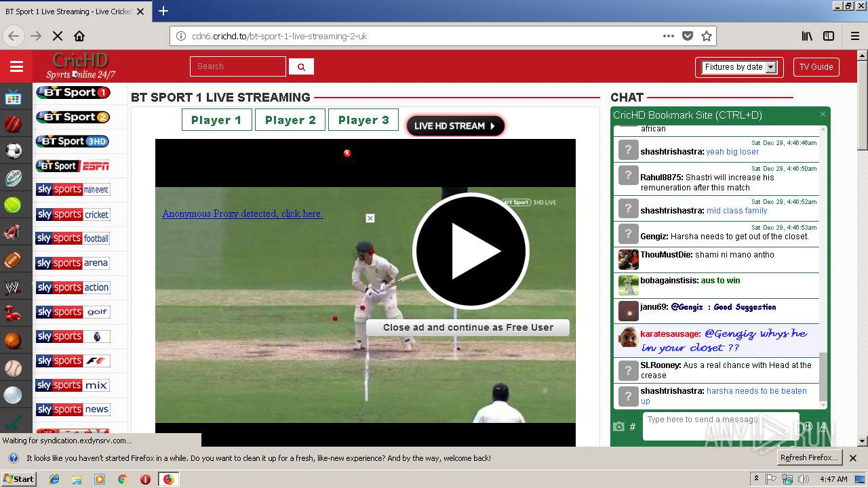
Task: Open BT Sport ESPN channel
Action: (73, 166)
